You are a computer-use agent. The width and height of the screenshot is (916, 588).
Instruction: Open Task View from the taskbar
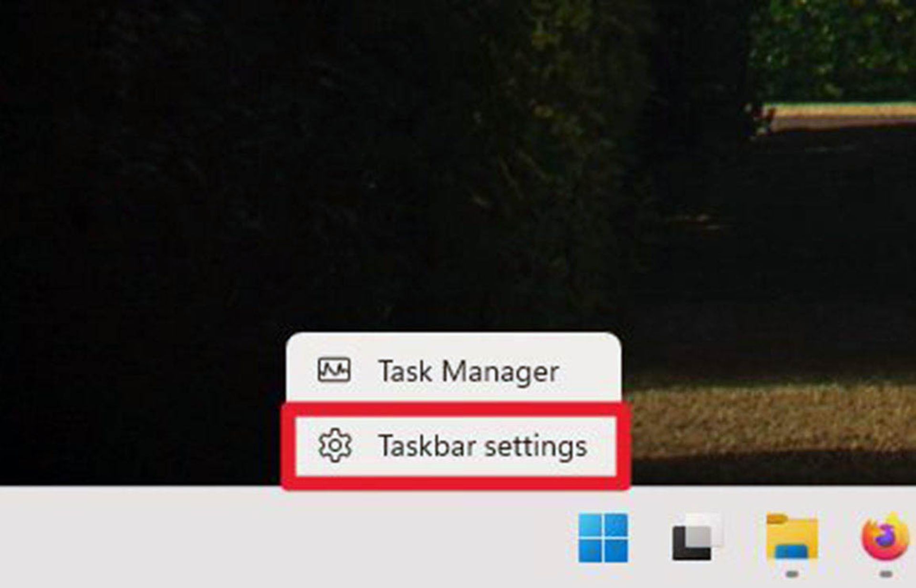[696, 537]
